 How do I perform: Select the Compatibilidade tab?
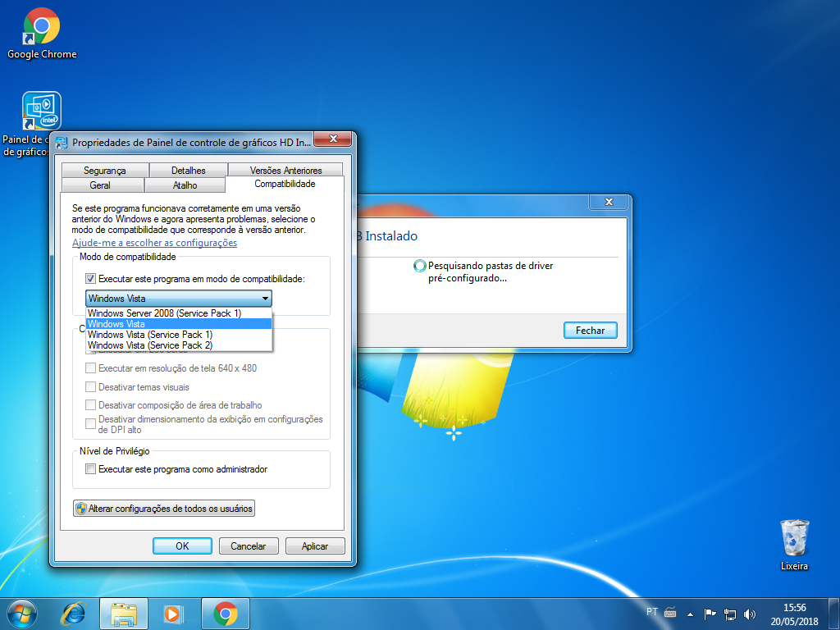285,184
